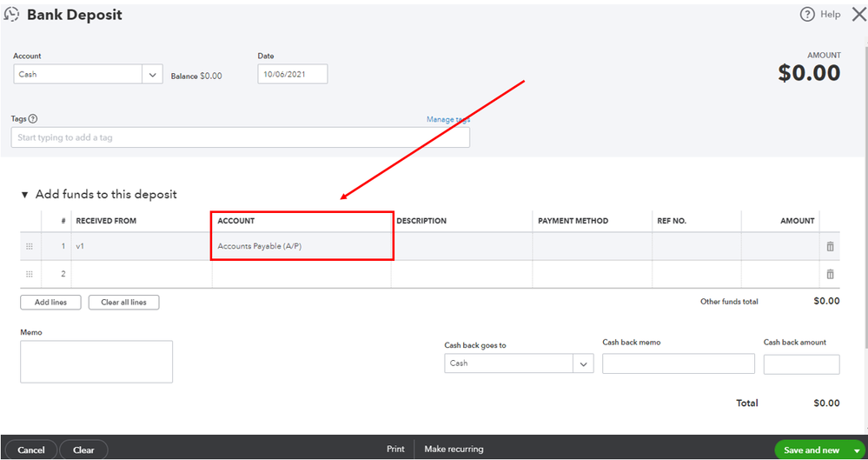Click the Tags info icon

click(33, 119)
